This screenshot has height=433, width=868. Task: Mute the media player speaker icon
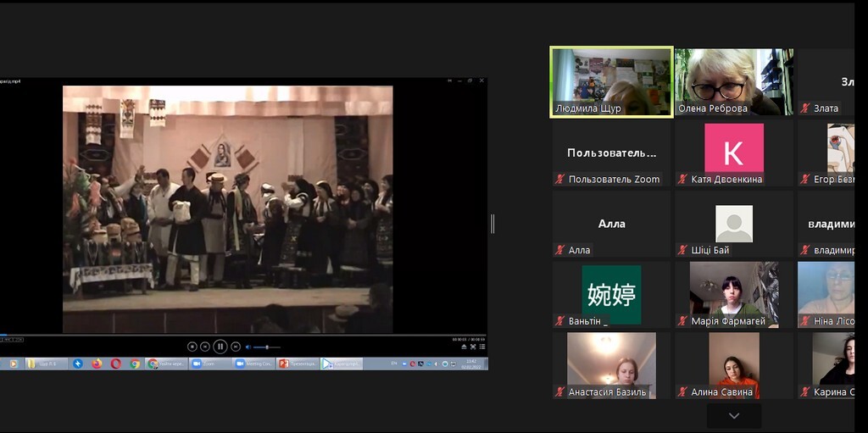248,347
